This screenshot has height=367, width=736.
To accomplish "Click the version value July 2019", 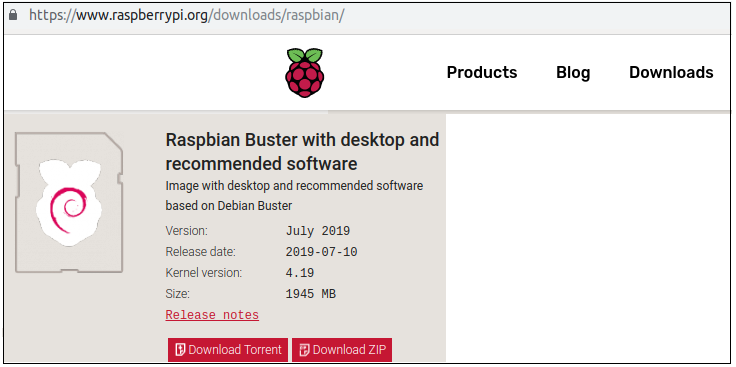I will coord(318,231).
